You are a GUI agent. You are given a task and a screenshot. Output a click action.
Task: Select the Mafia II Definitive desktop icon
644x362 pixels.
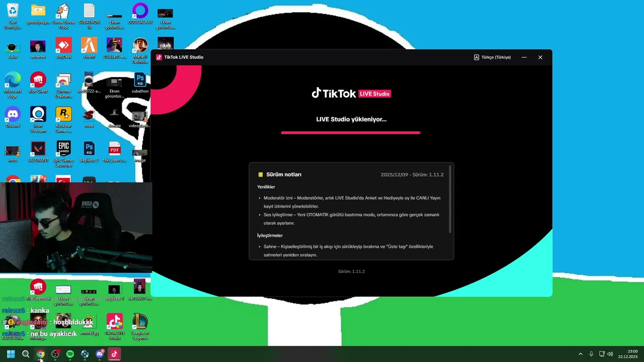(140, 50)
